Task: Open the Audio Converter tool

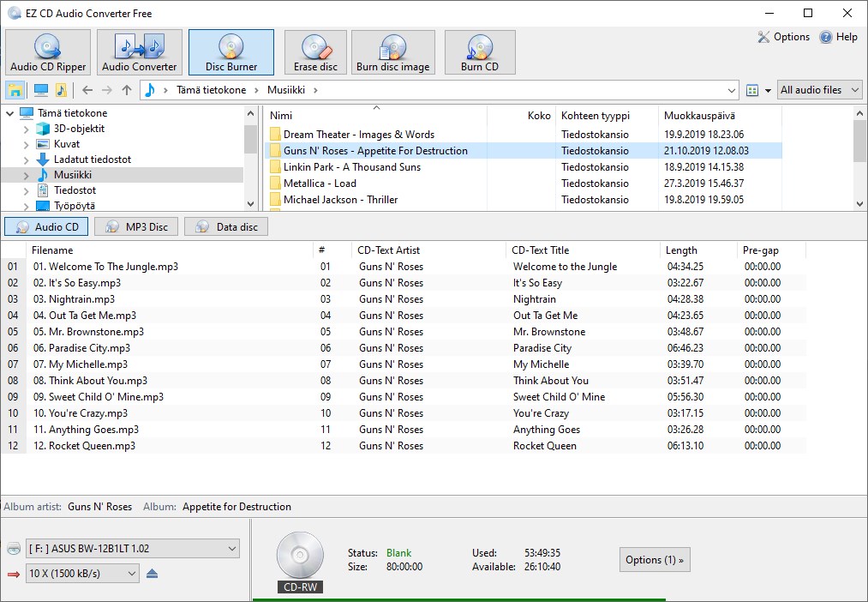Action: 139,51
